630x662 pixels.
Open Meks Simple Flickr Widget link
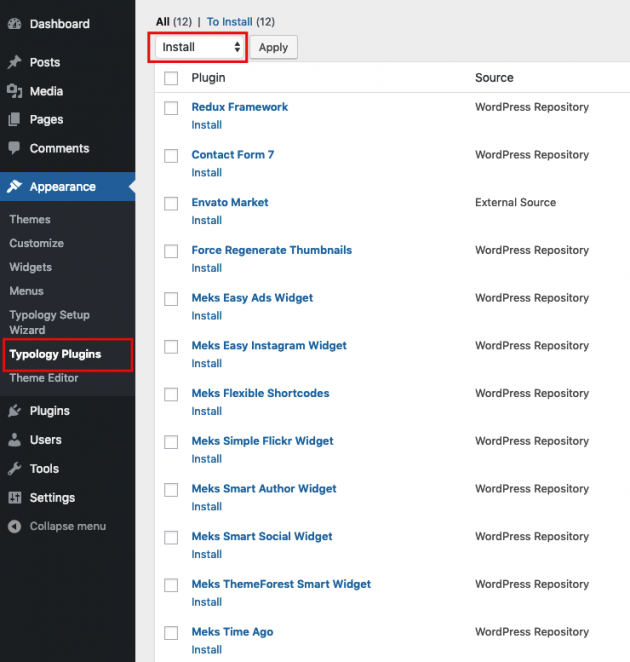(262, 441)
